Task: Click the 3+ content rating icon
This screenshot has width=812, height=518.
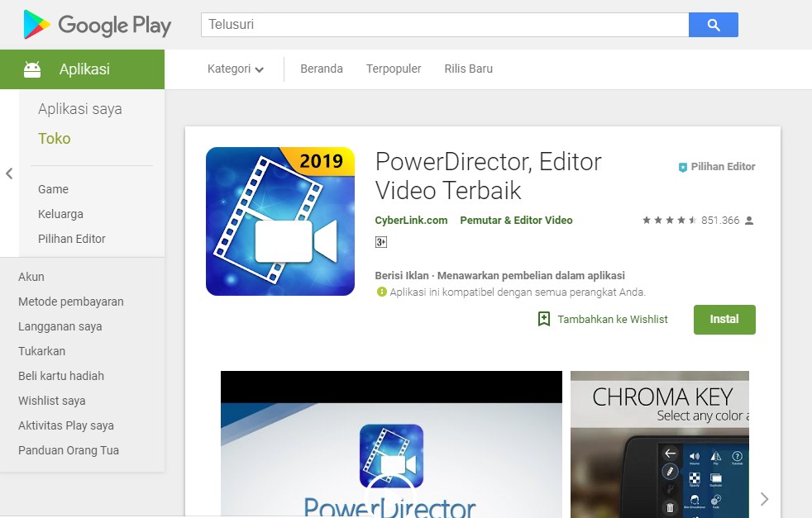Action: coord(381,242)
